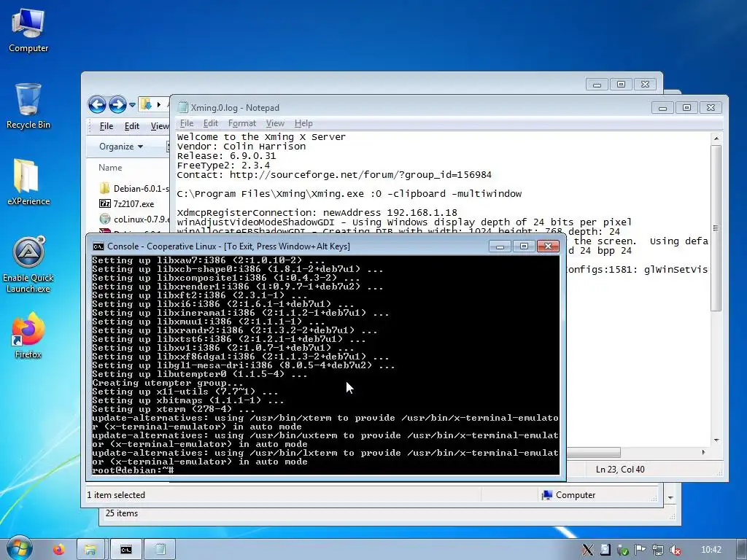Click the Xming X tray icon
This screenshot has height=560, width=747.
click(x=587, y=550)
